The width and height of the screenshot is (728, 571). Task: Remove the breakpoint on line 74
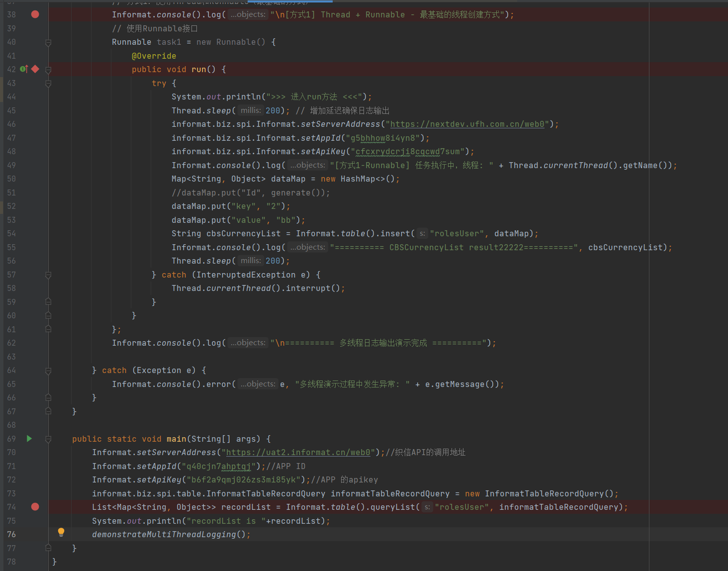click(34, 507)
